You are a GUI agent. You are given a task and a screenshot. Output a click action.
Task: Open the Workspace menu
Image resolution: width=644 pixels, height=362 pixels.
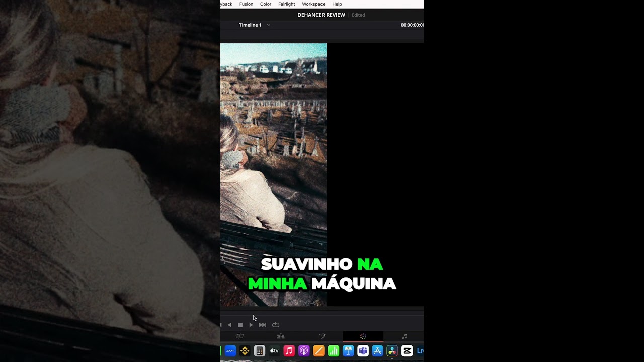313,4
